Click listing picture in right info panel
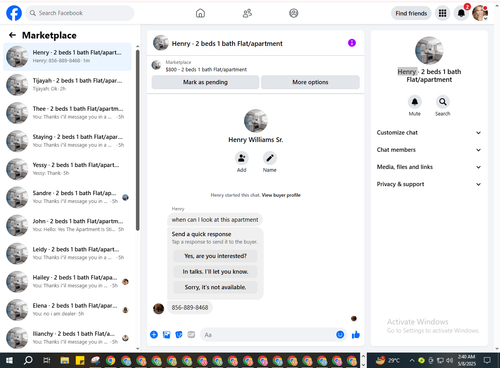This screenshot has height=368, width=500. click(x=429, y=50)
